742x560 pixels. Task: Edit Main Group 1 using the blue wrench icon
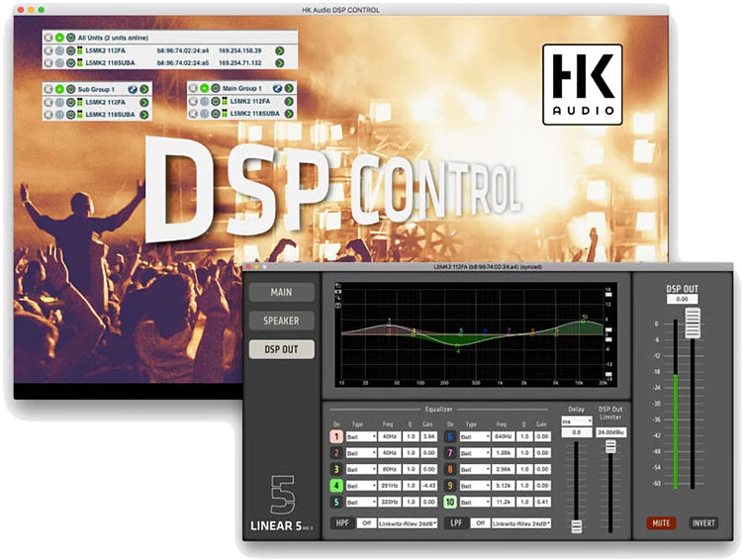tap(277, 88)
